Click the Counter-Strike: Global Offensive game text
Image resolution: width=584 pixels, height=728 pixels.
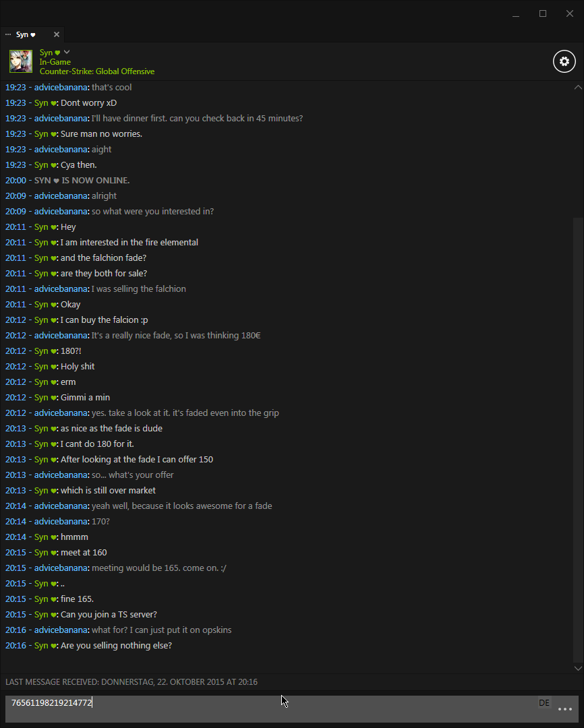[97, 71]
